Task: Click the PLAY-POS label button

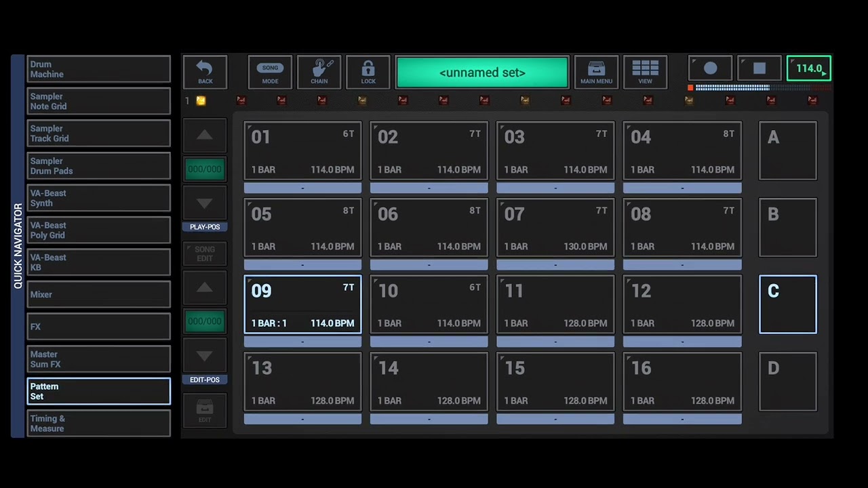Action: [205, 227]
